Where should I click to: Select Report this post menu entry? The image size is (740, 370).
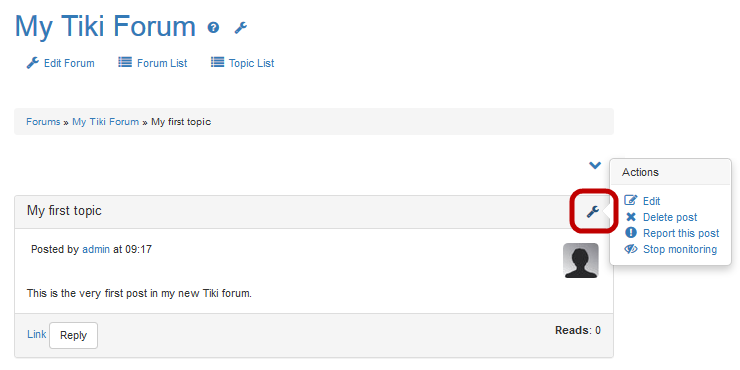(x=681, y=233)
